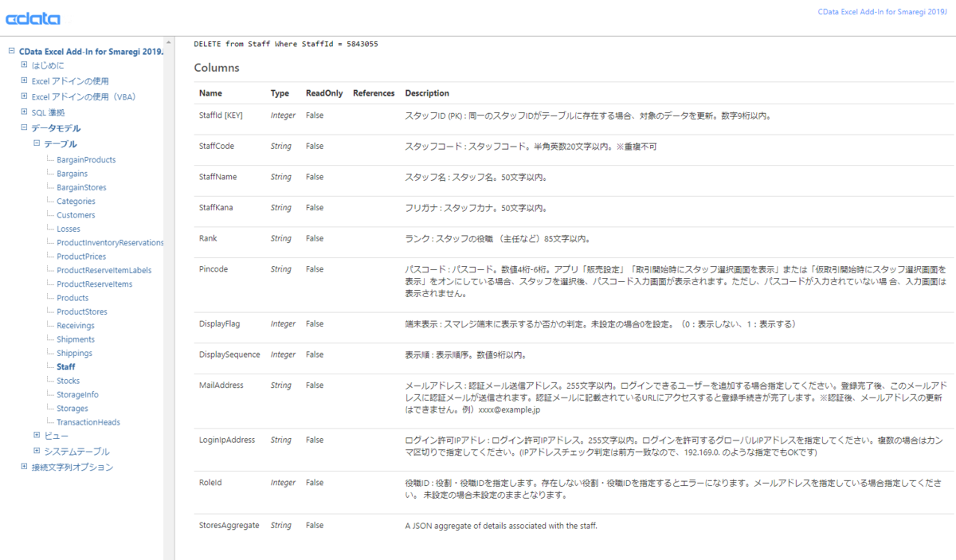This screenshot has width=956, height=560.
Task: Collapse the CData Excel Add-In for Smaregi root node
Action: tap(11, 52)
